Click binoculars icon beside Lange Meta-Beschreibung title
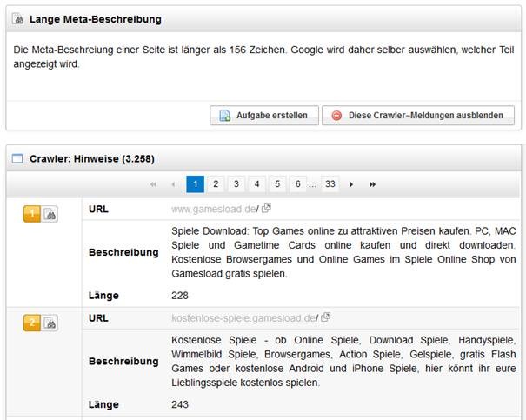This screenshot has height=420, width=526. tap(18, 19)
